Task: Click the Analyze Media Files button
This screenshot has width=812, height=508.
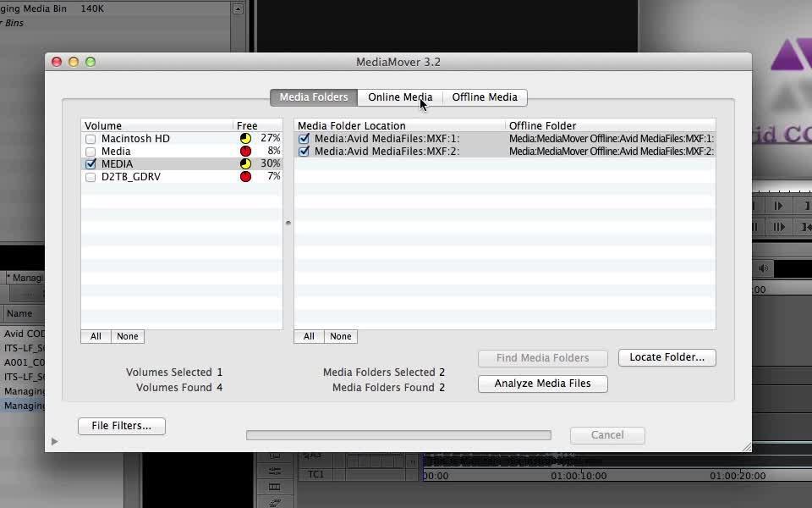Action: [543, 384]
